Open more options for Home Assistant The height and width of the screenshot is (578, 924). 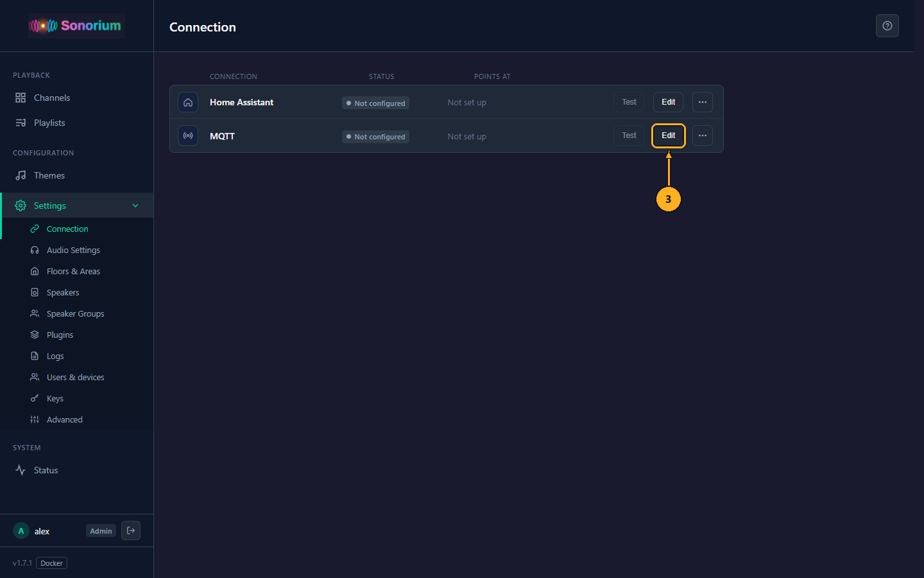pos(703,102)
